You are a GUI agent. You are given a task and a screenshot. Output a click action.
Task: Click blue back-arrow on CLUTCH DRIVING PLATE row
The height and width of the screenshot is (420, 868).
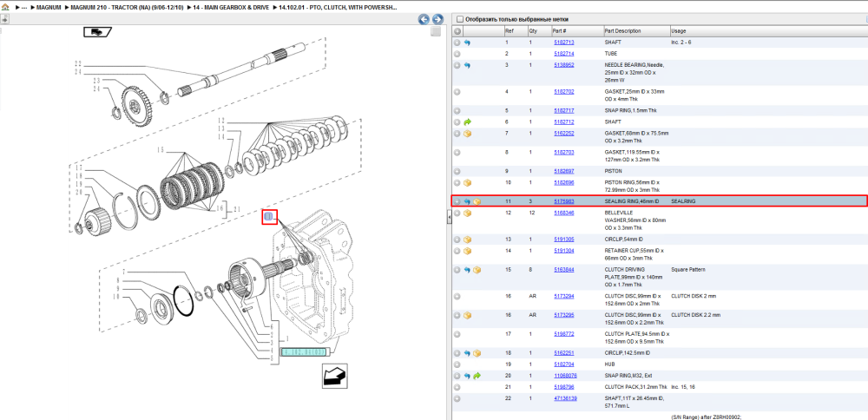[x=467, y=270]
